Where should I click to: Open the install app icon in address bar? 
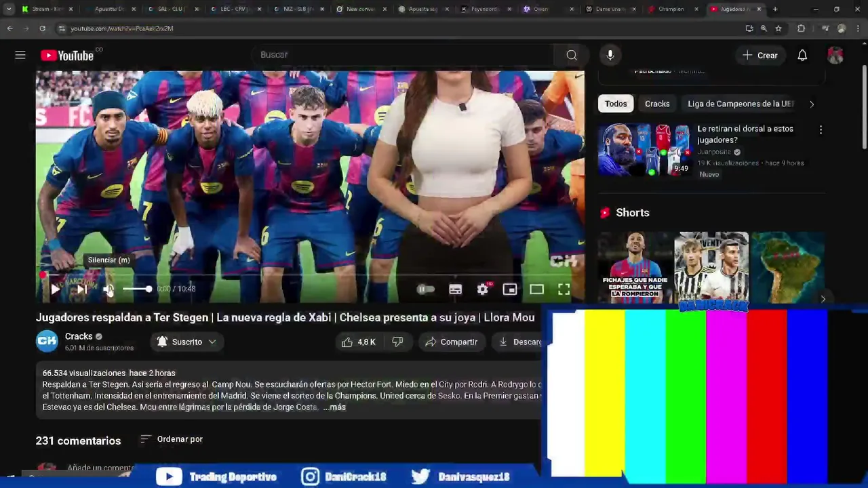point(749,28)
